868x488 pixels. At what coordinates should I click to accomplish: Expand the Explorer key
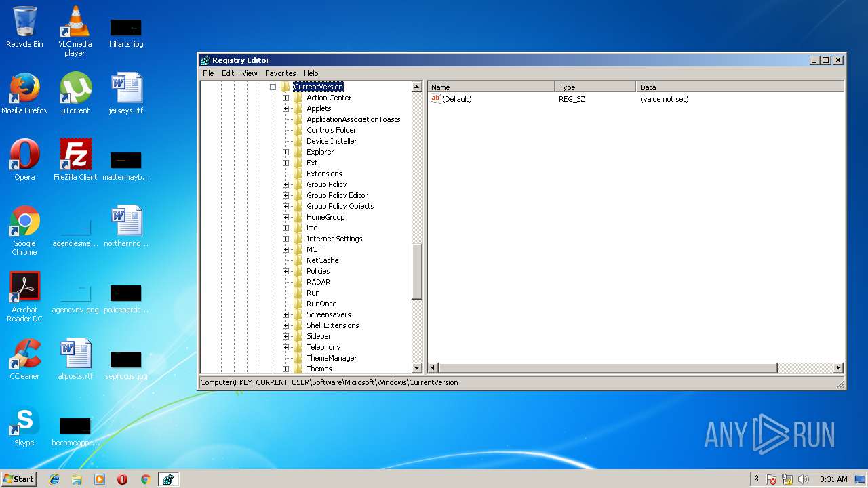click(x=285, y=152)
